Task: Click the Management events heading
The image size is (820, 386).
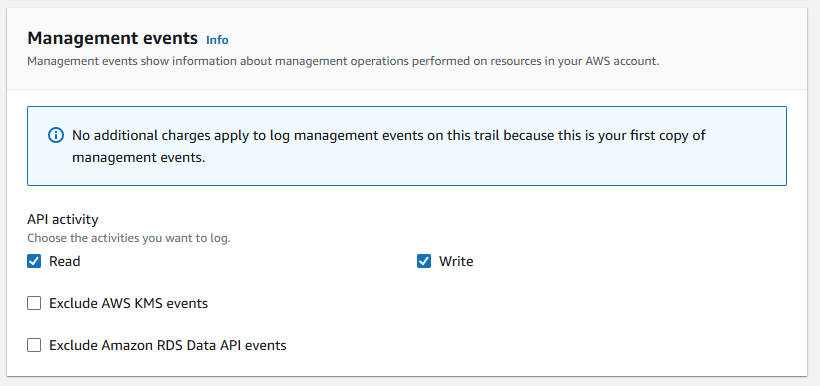Action: pos(112,38)
